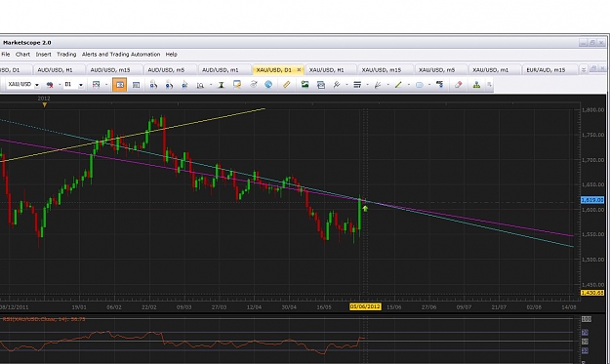Open the XAU/USD instrument dropdown
610x364 pixels.
[37, 85]
